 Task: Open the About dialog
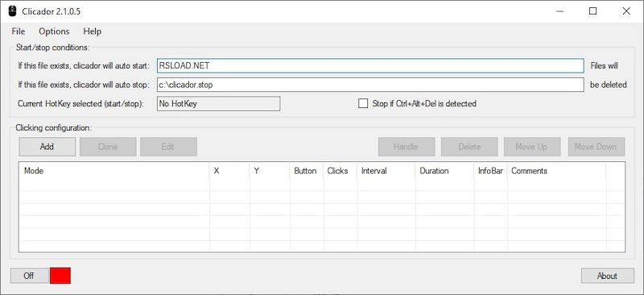click(608, 276)
